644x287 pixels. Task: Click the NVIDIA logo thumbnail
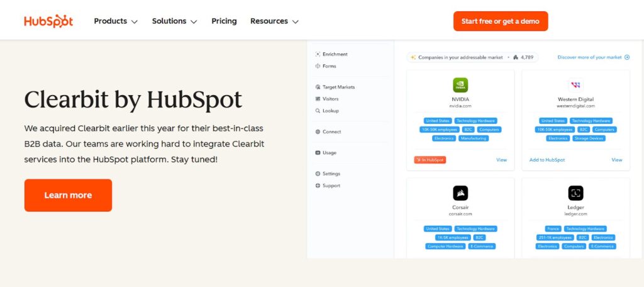tap(460, 85)
